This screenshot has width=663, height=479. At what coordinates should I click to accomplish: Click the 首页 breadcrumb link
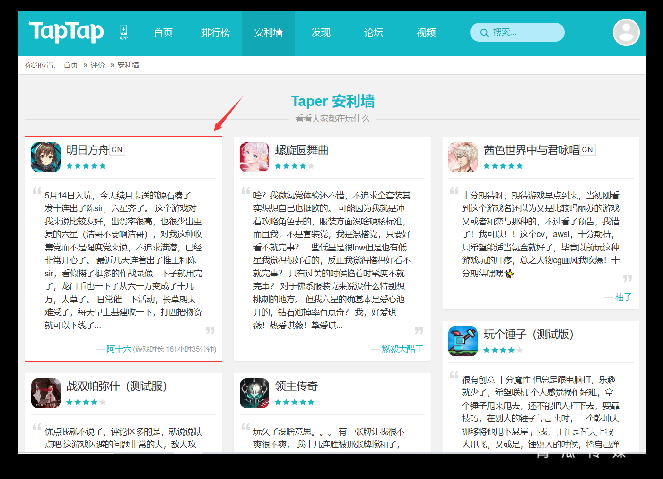point(70,64)
